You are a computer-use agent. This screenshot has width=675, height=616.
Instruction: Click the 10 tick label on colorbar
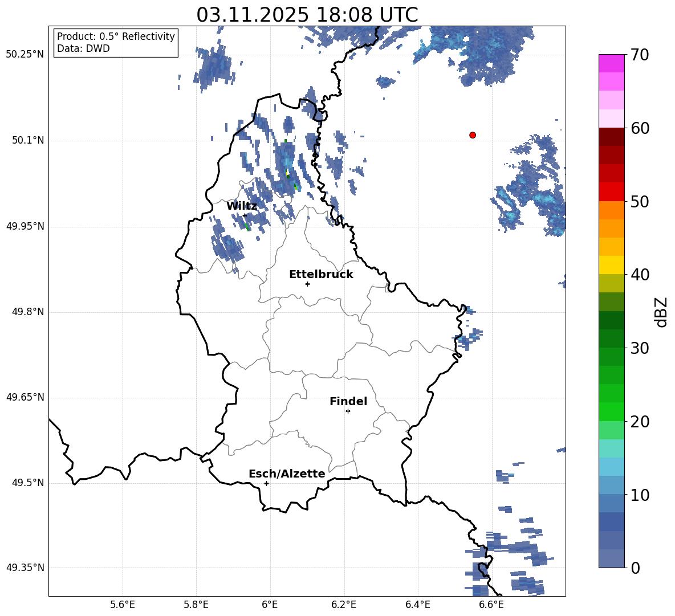[640, 495]
